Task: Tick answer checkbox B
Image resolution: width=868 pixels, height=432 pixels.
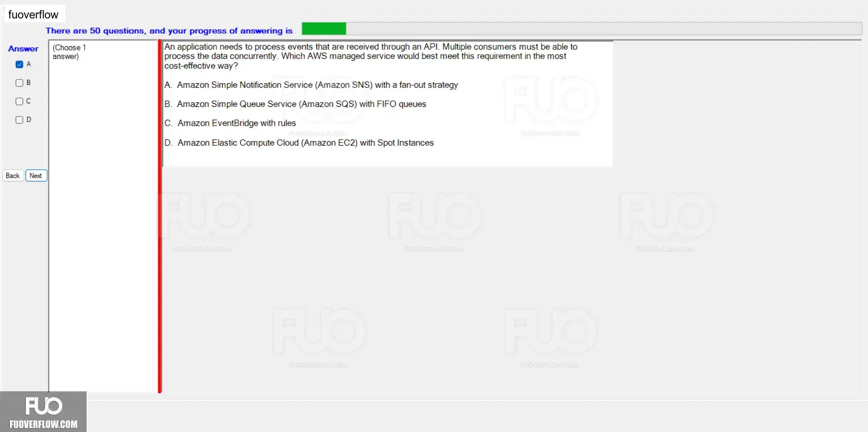Action: point(19,83)
